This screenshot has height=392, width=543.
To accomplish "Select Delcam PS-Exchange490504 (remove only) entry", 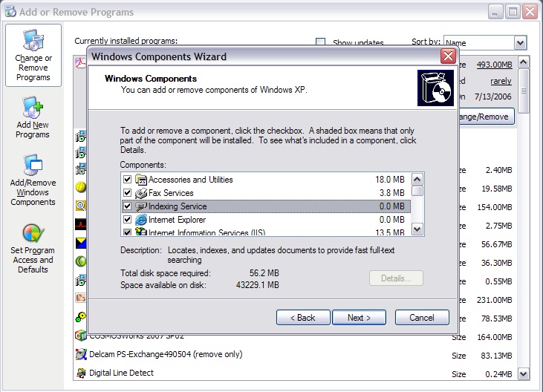I will tap(166, 354).
